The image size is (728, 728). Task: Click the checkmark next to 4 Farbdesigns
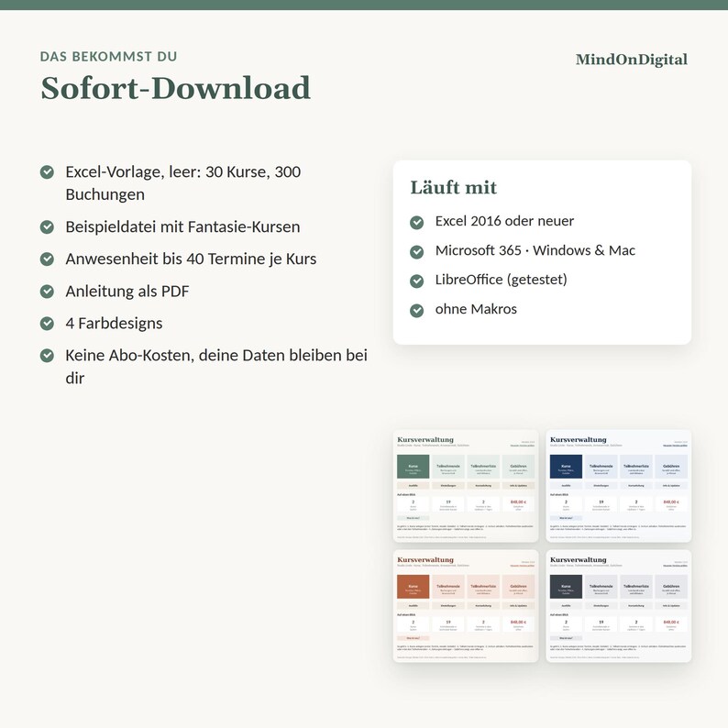(x=47, y=323)
